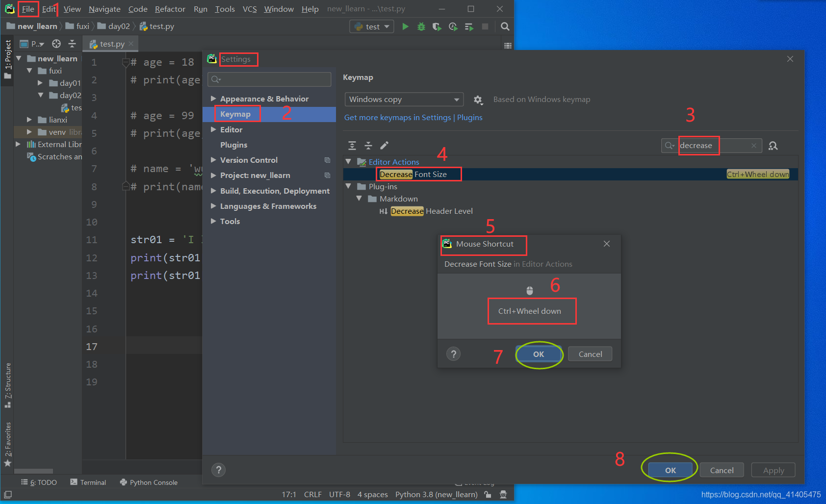826x504 pixels.
Task: Open Search Everywhere magnifier in the PyCharm toolbar
Action: [x=505, y=26]
